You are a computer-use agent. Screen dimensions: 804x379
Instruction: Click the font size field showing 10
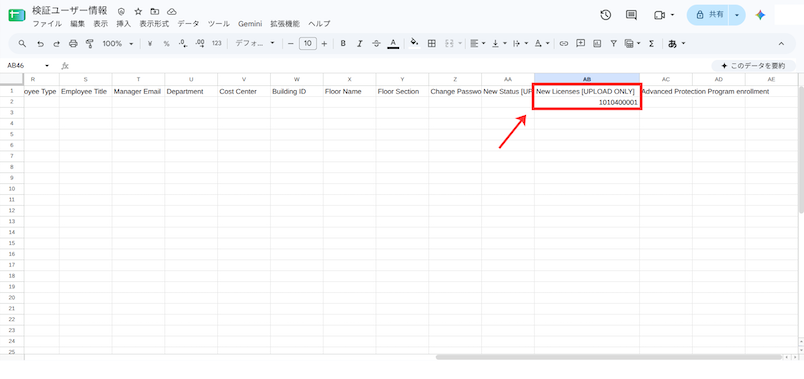[308, 44]
